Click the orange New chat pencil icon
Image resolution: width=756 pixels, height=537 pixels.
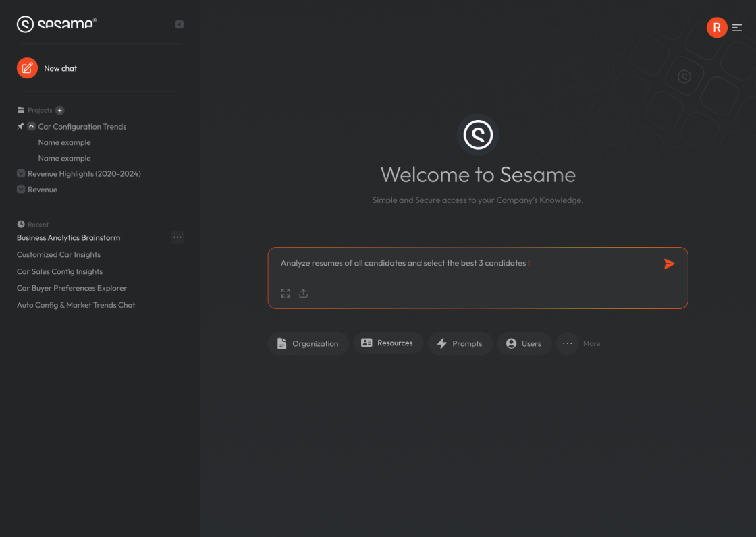click(x=27, y=67)
